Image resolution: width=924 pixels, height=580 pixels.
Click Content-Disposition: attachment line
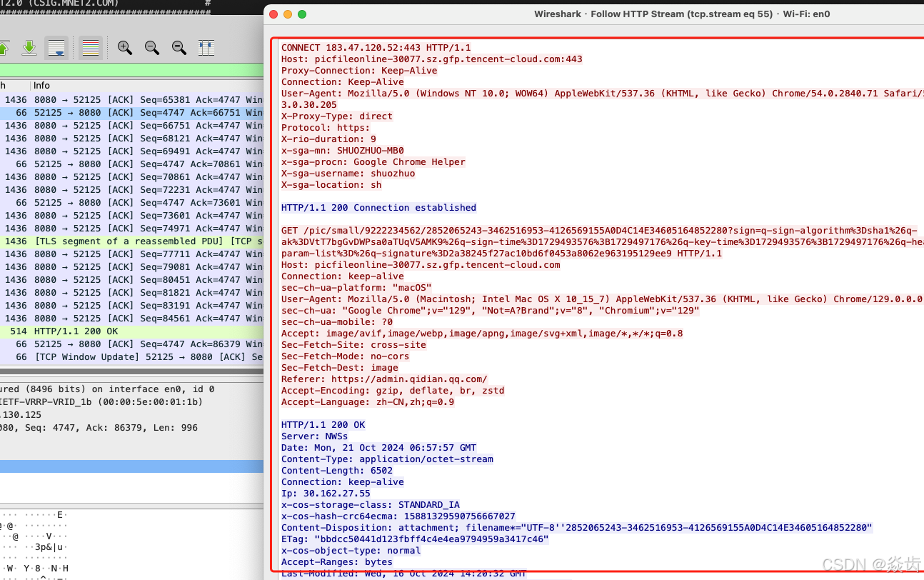click(577, 528)
